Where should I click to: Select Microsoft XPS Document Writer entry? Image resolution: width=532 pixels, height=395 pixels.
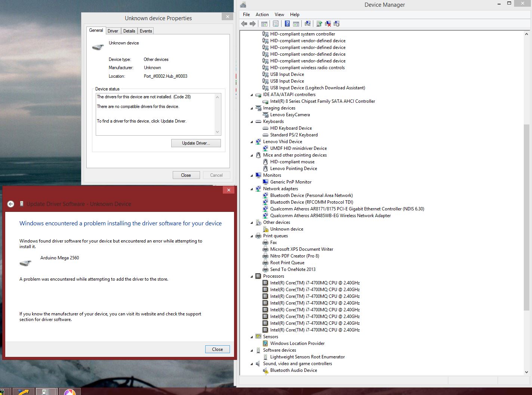click(x=302, y=249)
